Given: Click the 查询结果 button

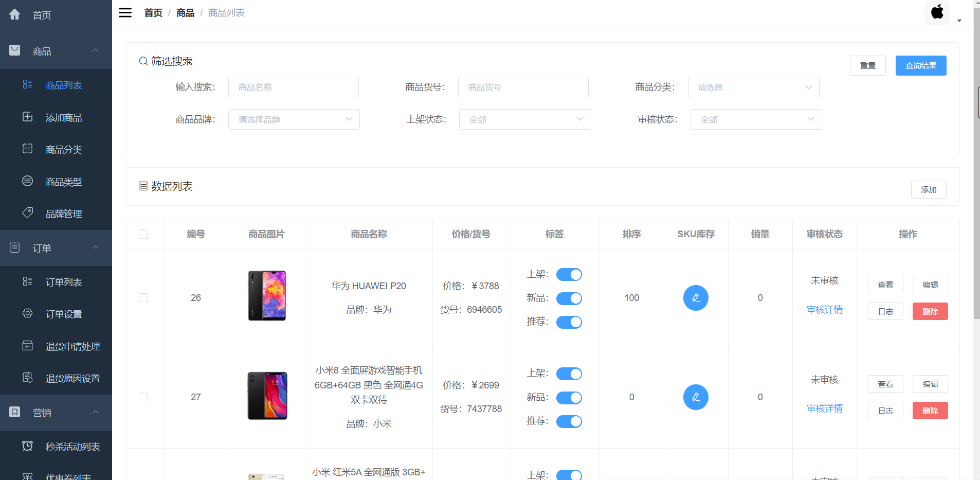Looking at the screenshot, I should 921,65.
